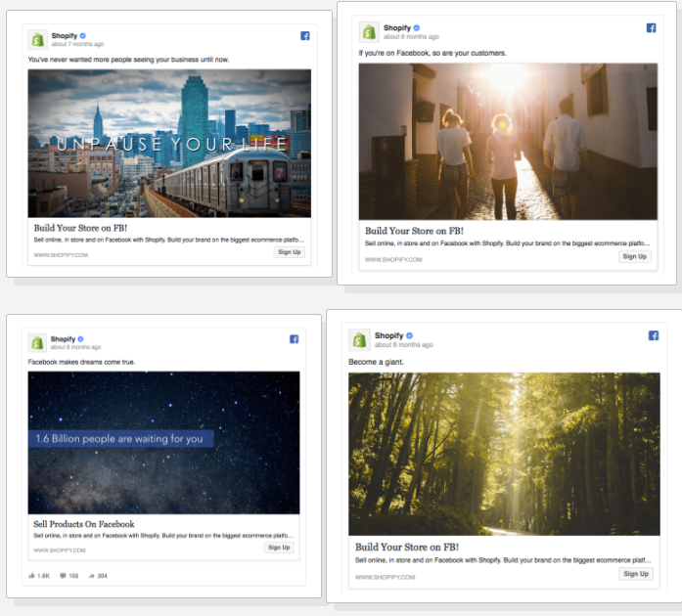Click Sign Up on the city train ad
Viewport: 682px width, 616px height.
pos(290,252)
